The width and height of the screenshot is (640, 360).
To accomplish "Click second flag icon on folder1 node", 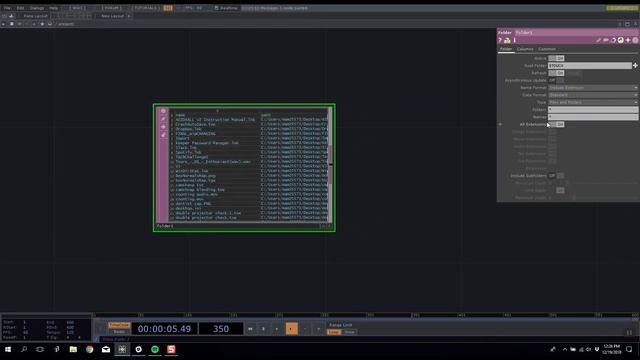I will [x=163, y=119].
